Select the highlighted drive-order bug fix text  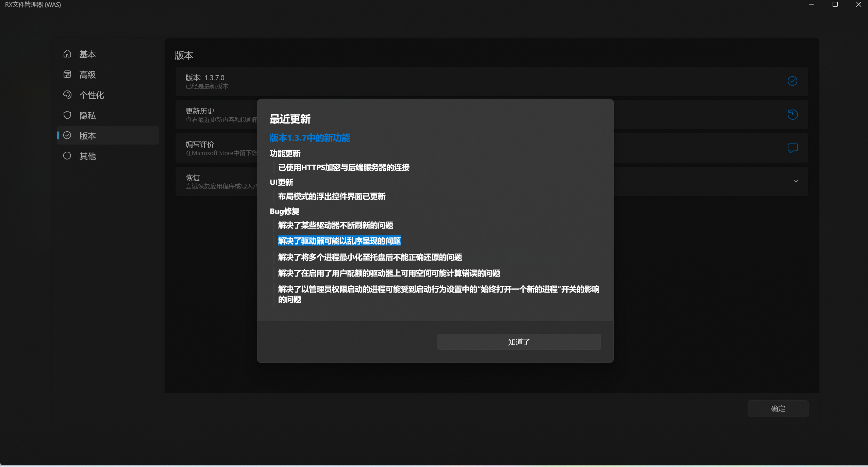(339, 241)
